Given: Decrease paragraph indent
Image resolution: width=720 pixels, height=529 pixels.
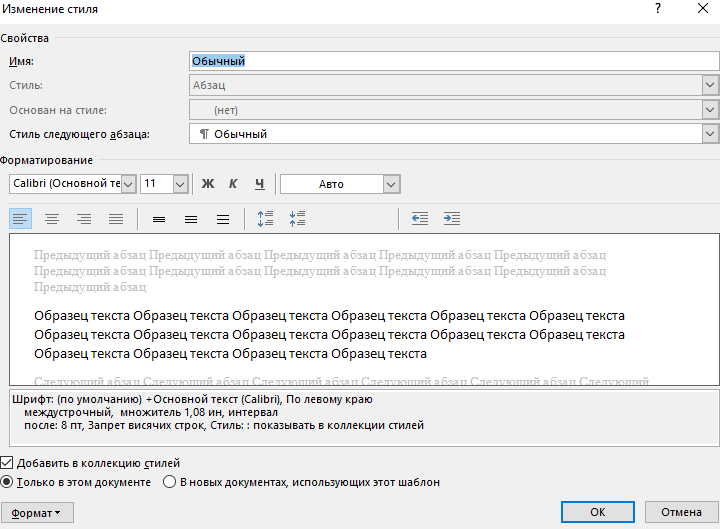Looking at the screenshot, I should point(420,218).
